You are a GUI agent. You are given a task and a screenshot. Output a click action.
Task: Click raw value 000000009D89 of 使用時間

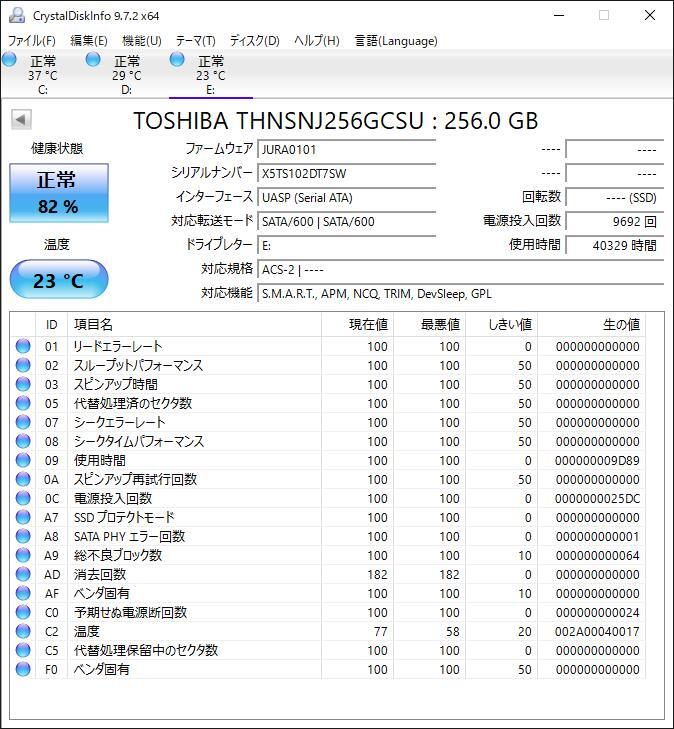click(x=597, y=461)
